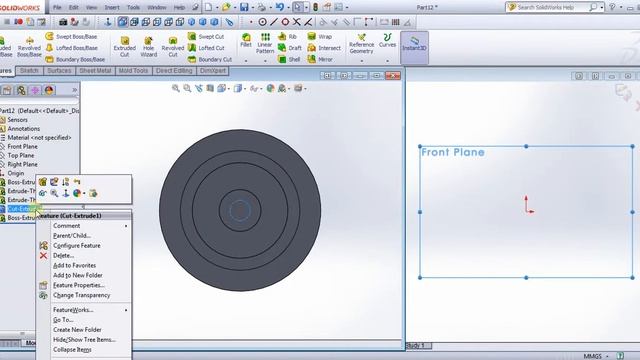Viewport: 640px width, 360px height.
Task: Select the Revolved Cut tool
Action: point(173,47)
